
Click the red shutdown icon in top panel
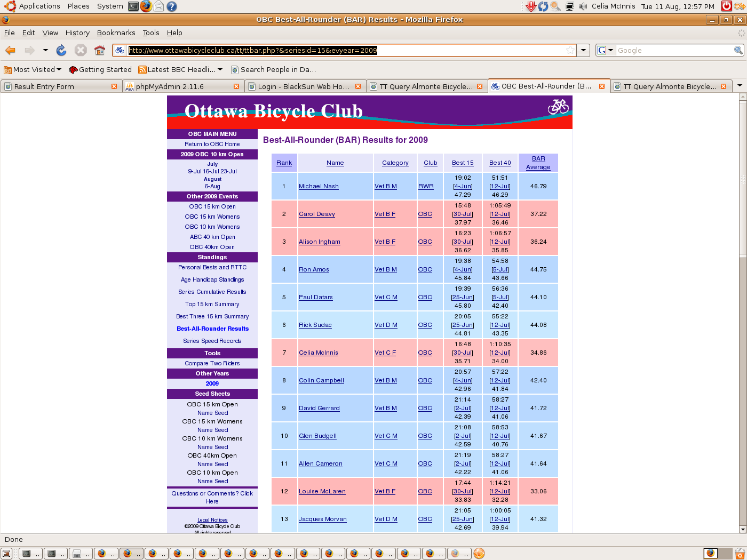point(726,6)
